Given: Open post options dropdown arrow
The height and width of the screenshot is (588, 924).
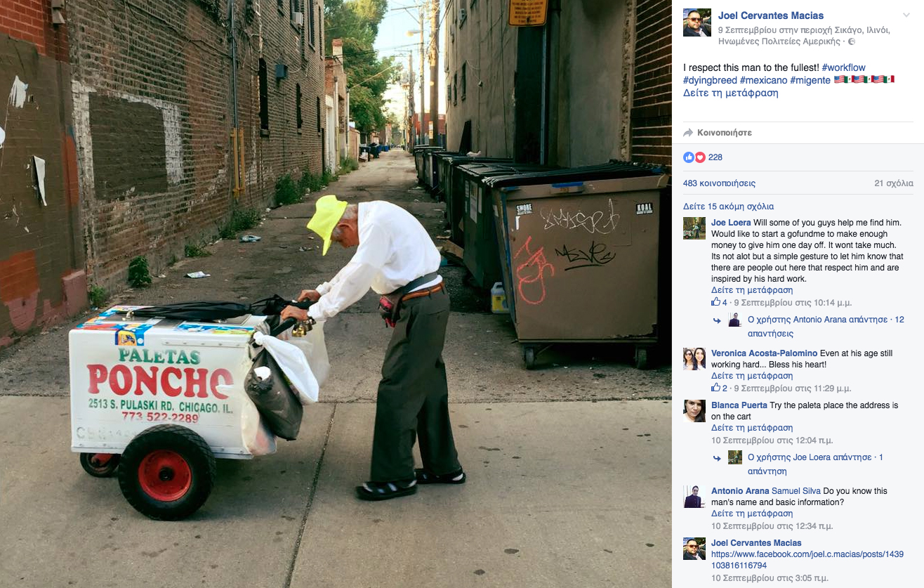Looking at the screenshot, I should click(x=906, y=15).
